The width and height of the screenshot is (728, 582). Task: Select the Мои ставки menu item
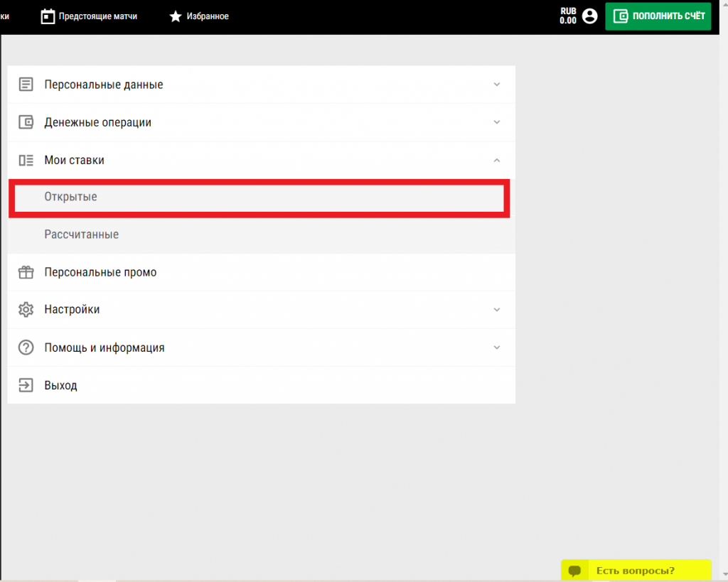(x=262, y=160)
